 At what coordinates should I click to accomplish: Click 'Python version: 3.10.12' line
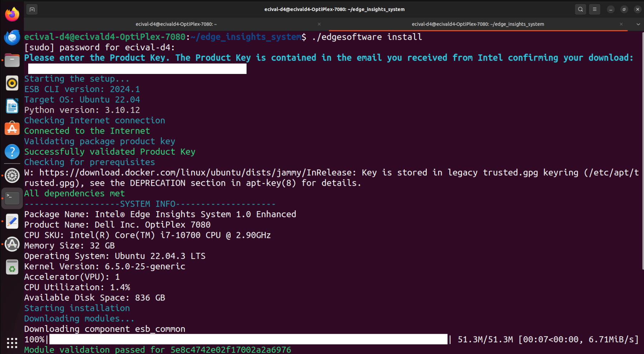click(x=82, y=110)
